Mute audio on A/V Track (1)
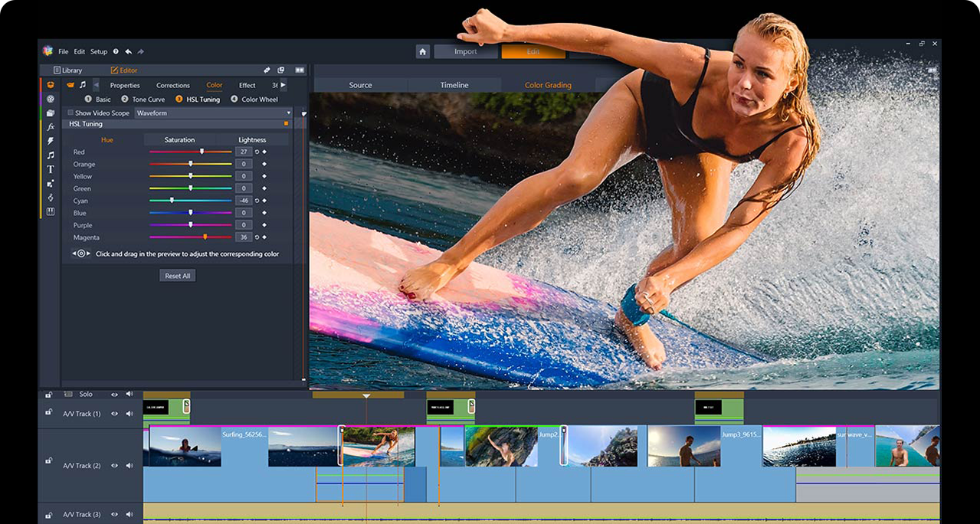This screenshot has height=524, width=980. click(129, 414)
